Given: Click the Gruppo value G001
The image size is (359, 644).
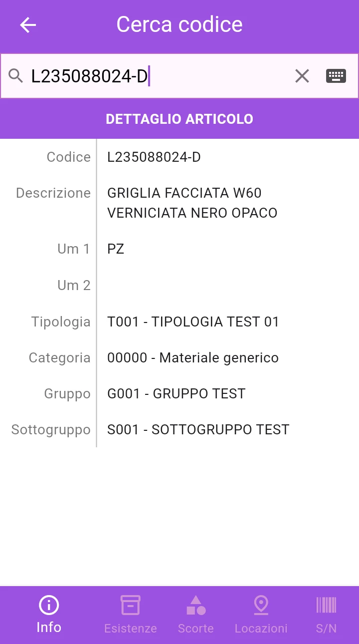Looking at the screenshot, I should (177, 393).
